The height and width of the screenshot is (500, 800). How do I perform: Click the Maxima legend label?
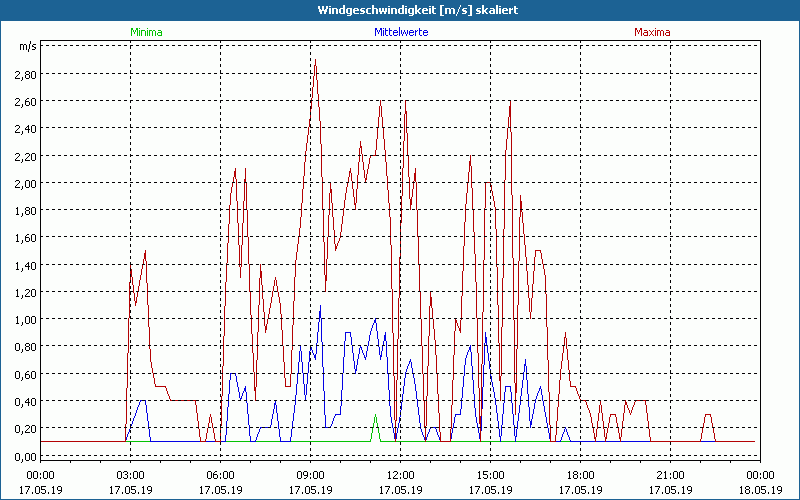click(x=652, y=32)
